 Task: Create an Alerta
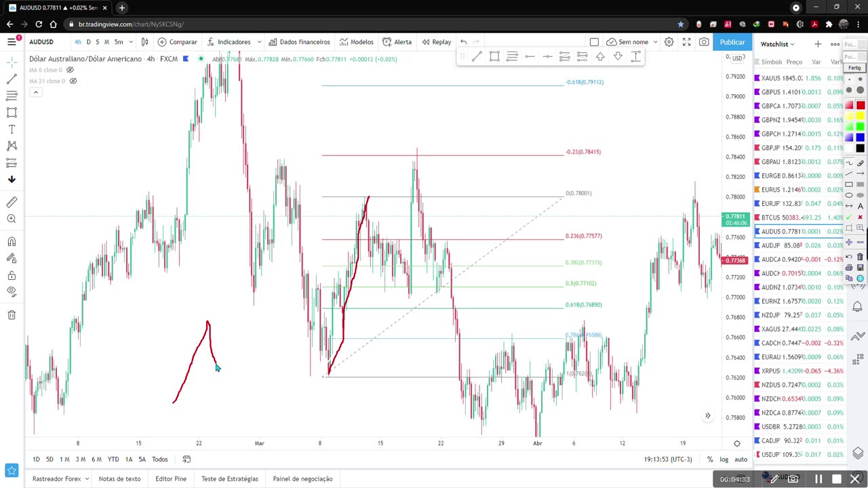point(397,42)
